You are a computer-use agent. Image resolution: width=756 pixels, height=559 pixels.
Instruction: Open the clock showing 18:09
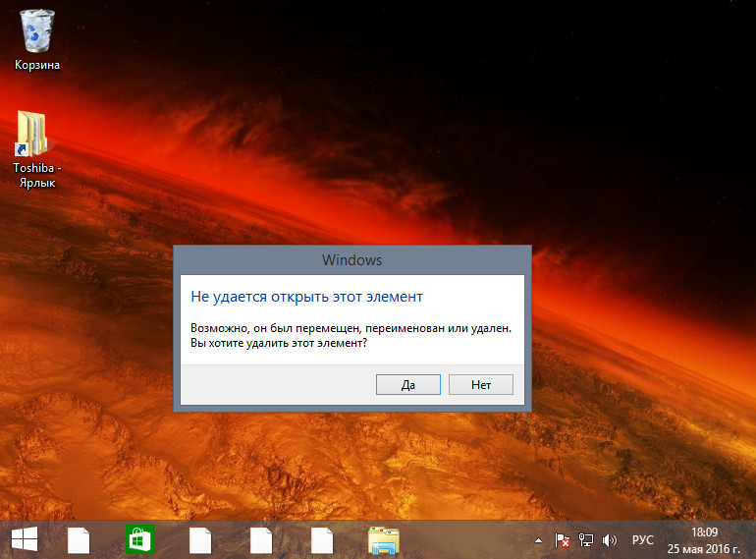point(703,540)
